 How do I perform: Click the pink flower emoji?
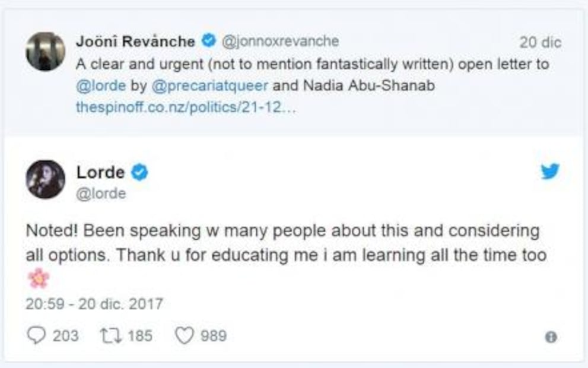click(x=39, y=278)
